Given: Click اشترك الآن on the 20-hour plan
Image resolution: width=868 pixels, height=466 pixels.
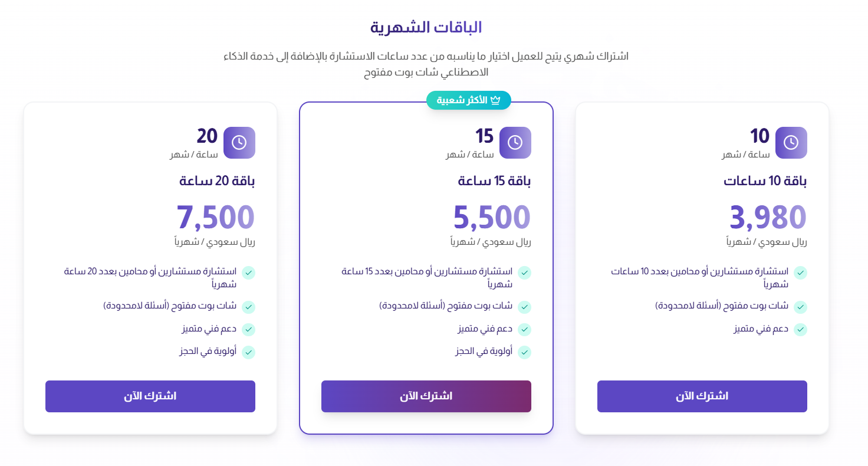Looking at the screenshot, I should click(150, 396).
